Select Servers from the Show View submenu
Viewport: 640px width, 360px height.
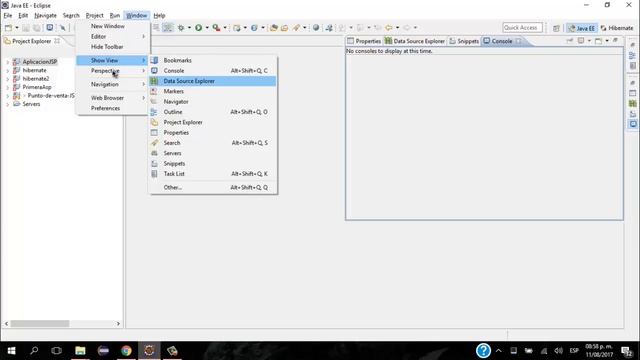[213, 153]
